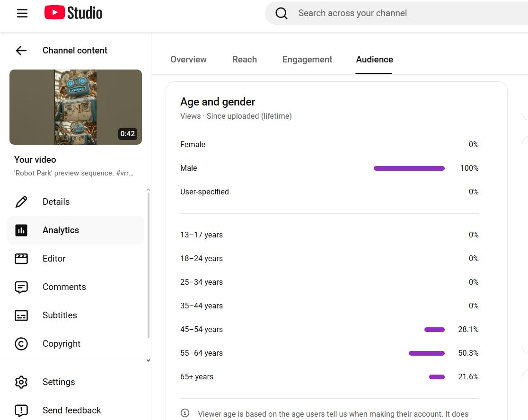Go to Comments in the sidebar
The width and height of the screenshot is (528, 420).
tap(76, 287)
